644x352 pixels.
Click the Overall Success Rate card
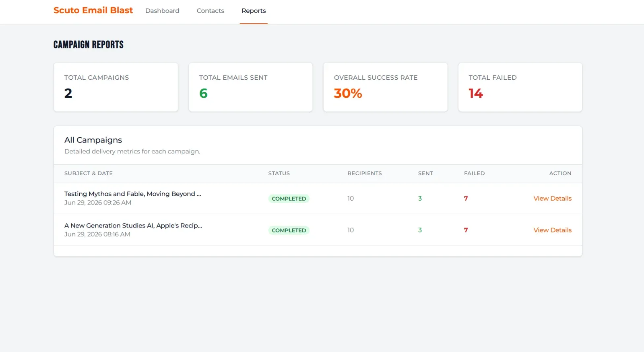386,87
